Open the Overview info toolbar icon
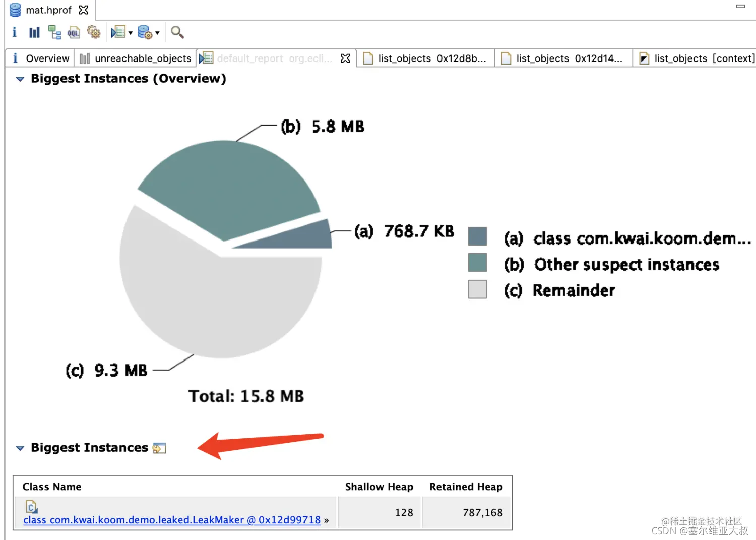Screen dimensions: 756x540 14,33
